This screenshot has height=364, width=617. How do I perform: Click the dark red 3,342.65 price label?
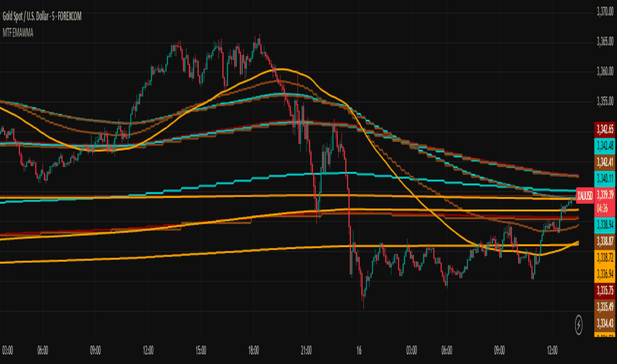point(604,129)
